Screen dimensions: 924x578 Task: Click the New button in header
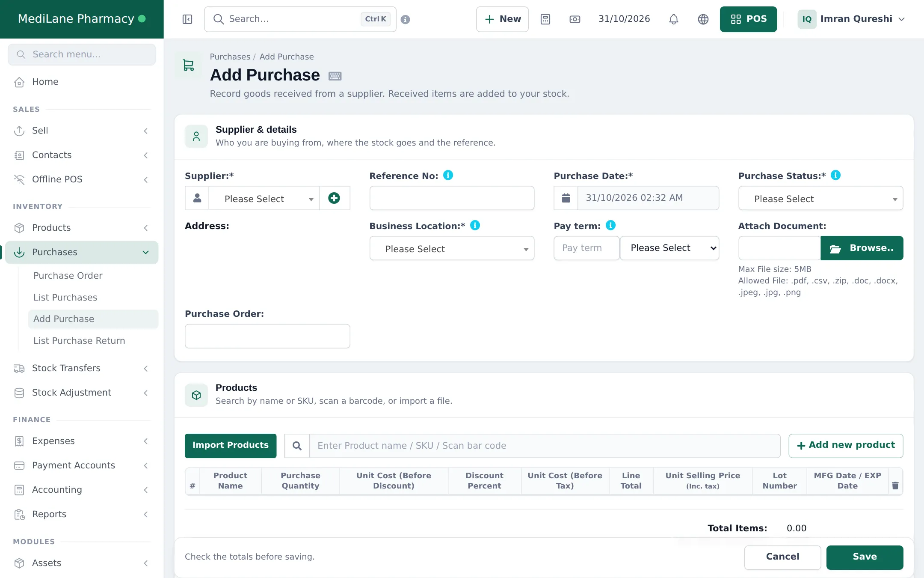[502, 19]
